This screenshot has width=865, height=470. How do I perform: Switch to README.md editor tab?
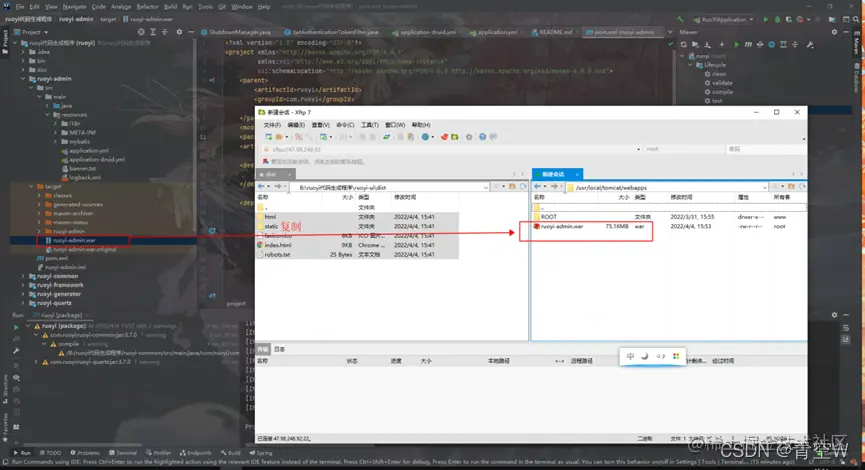(x=552, y=32)
